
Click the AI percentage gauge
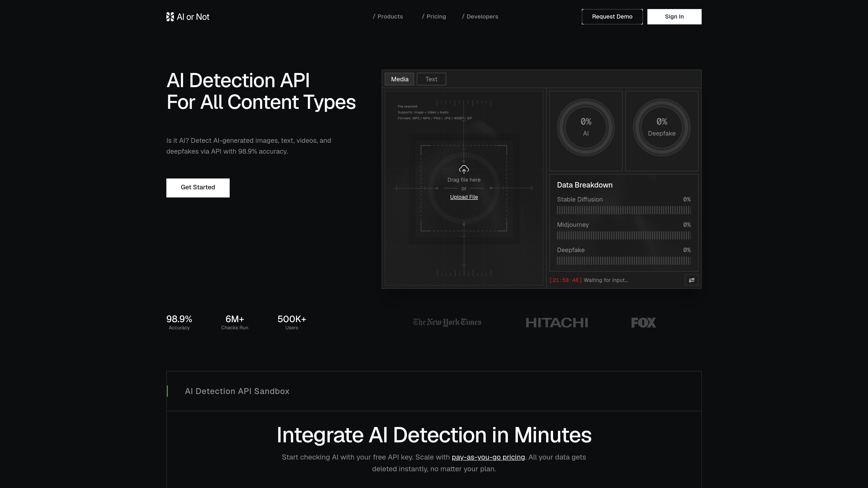[586, 127]
